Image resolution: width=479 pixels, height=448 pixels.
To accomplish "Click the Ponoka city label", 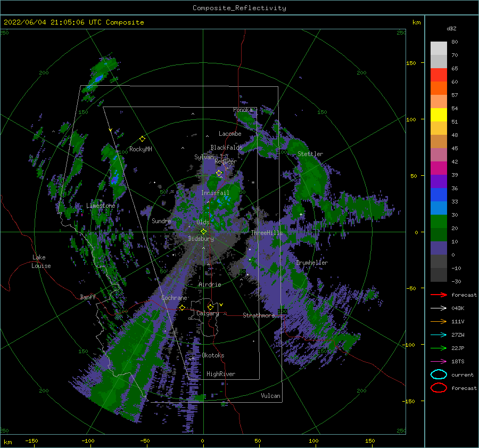I will click(243, 110).
